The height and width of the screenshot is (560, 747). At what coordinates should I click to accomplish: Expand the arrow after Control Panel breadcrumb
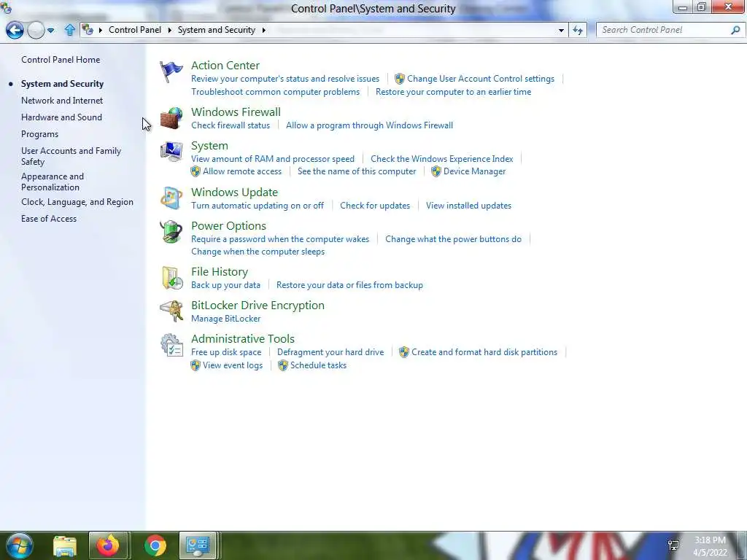[x=169, y=30]
